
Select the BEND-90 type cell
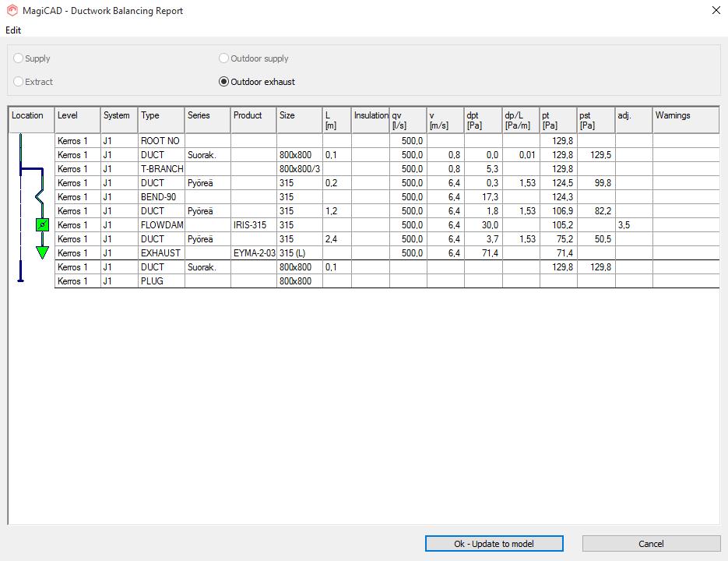click(161, 197)
